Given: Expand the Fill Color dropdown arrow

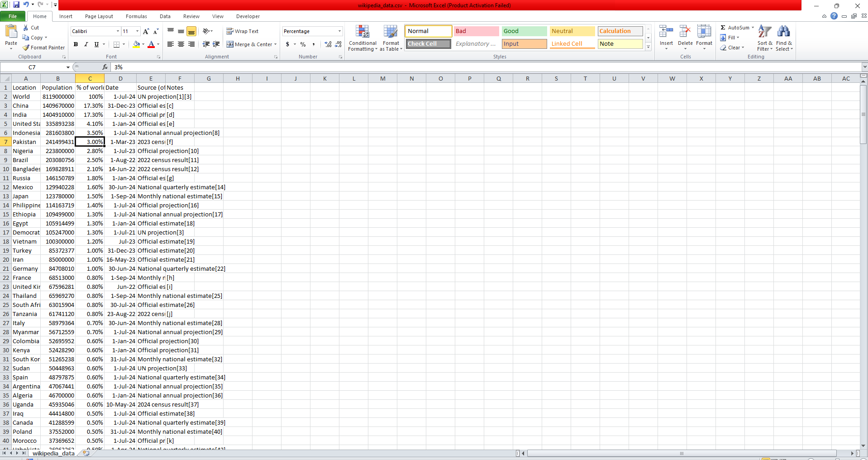Looking at the screenshot, I should click(x=143, y=44).
